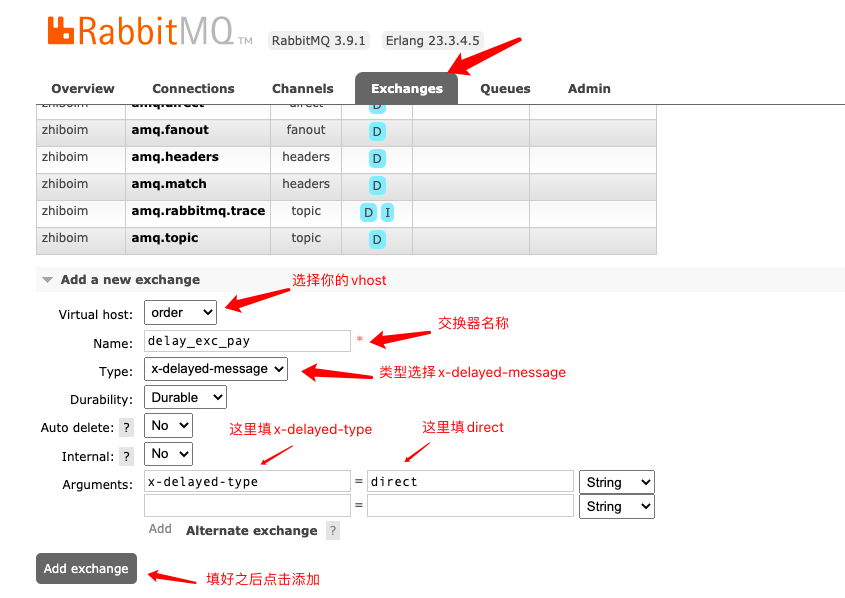
Task: Open the Internal dropdown set to No
Action: pos(168,454)
